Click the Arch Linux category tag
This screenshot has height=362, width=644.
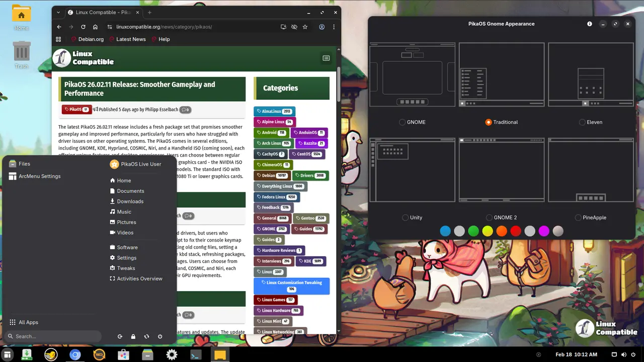(x=271, y=143)
